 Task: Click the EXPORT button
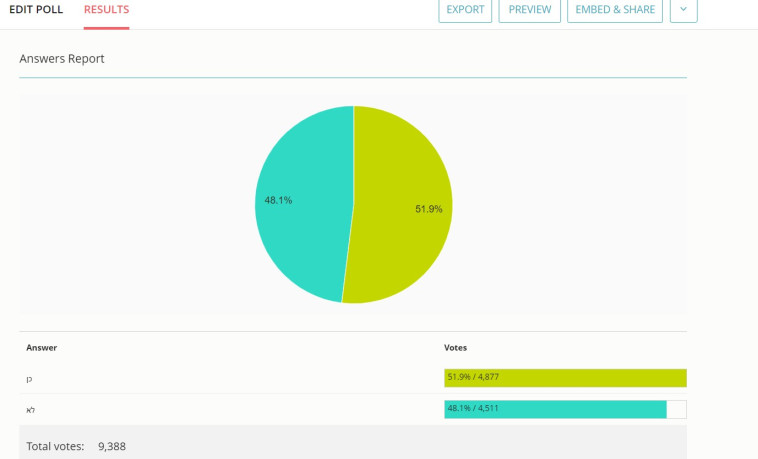click(x=465, y=10)
